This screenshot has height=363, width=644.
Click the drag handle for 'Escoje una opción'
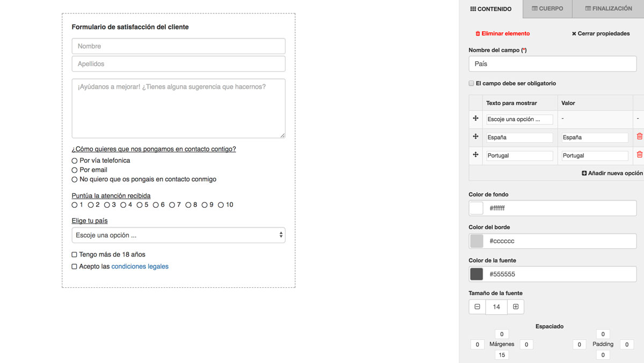click(x=475, y=118)
